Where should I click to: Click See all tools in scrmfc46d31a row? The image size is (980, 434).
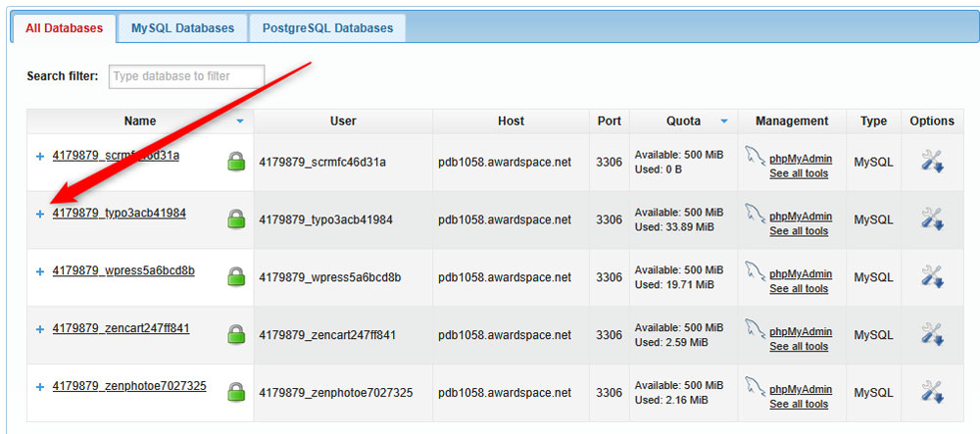tap(799, 173)
